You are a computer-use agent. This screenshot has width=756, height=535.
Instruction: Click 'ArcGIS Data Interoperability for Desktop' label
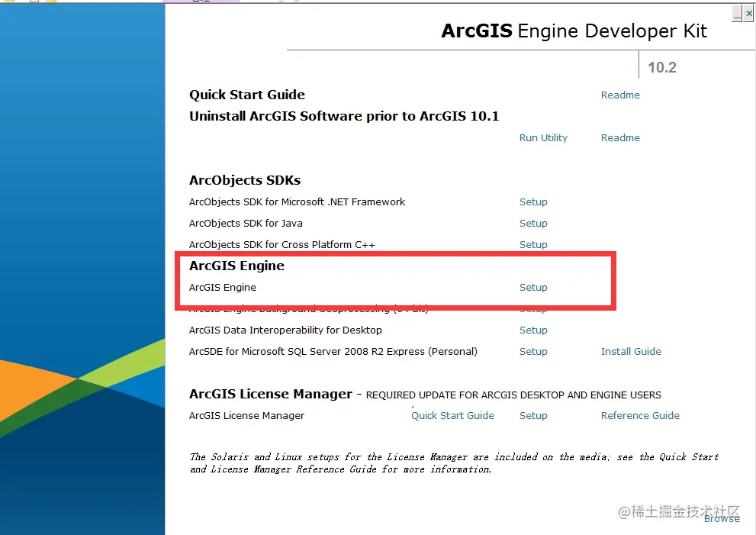285,330
